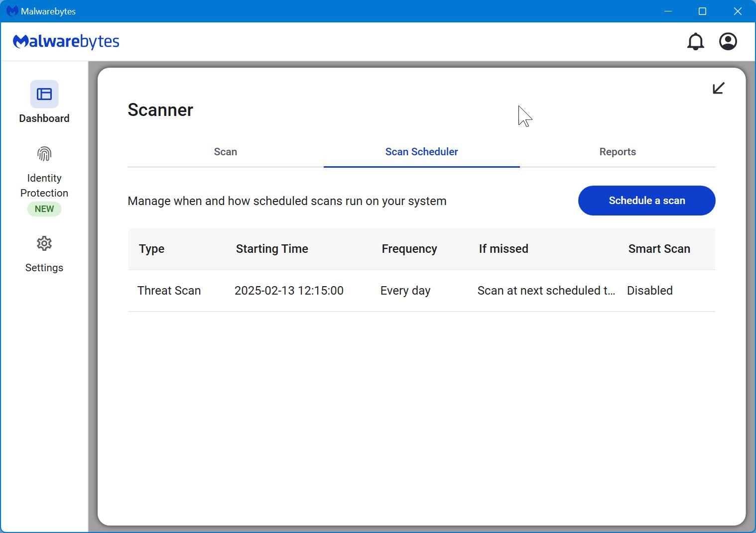Close the Malwarebytes window
The width and height of the screenshot is (756, 533).
coord(738,11)
